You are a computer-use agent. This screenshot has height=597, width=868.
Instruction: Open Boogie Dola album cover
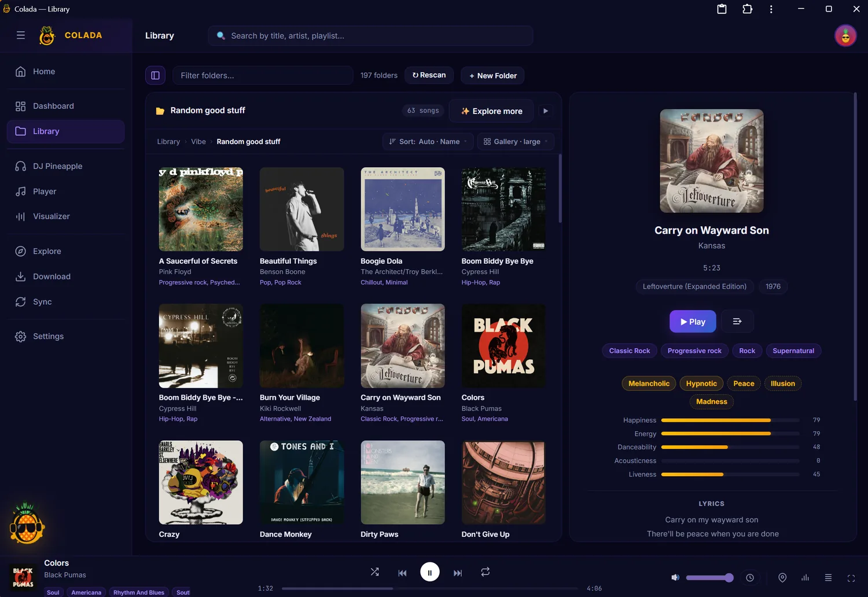click(x=403, y=209)
